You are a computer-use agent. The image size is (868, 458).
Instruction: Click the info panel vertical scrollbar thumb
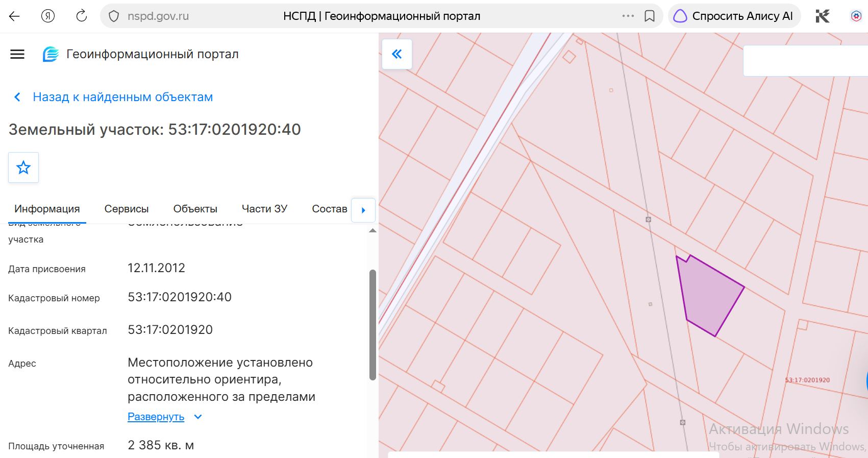coord(373,325)
